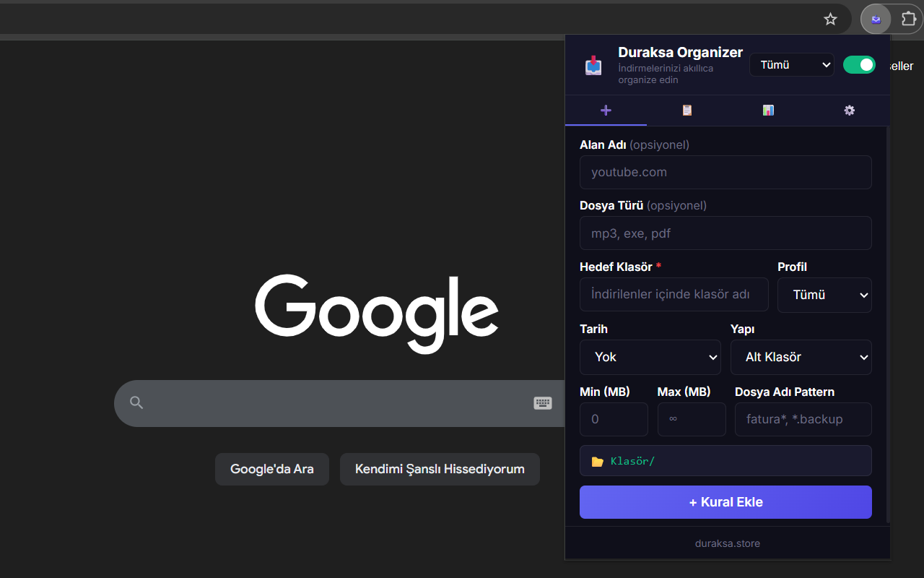Screen dimensions: 924x578
Task: Click the pinned Duraksa extension toolbar icon
Action: pyautogui.click(x=876, y=19)
